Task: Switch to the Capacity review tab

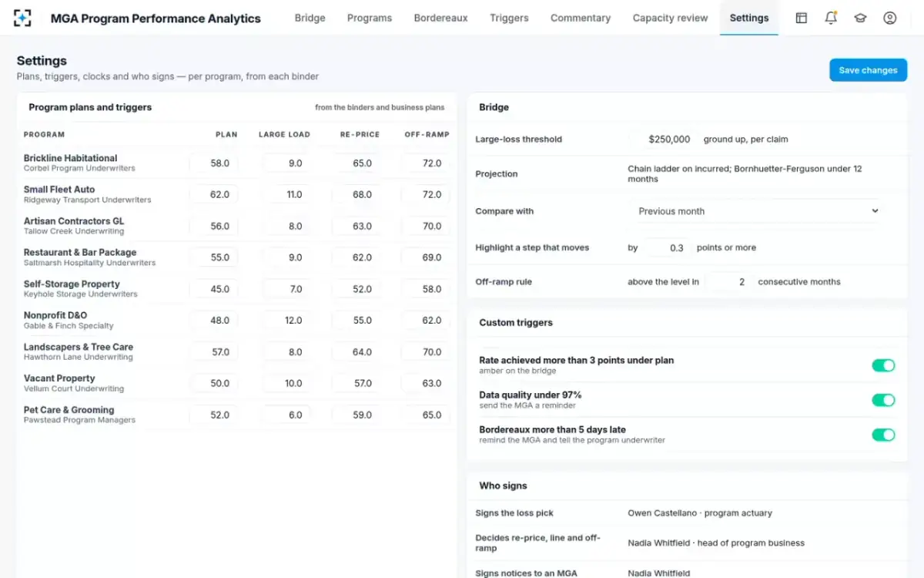Action: [670, 18]
